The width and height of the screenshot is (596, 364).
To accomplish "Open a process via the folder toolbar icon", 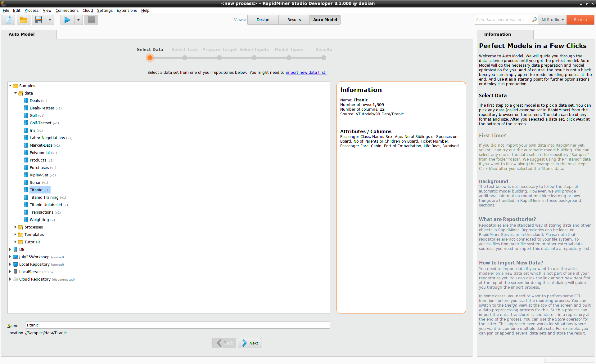I will click(24, 20).
